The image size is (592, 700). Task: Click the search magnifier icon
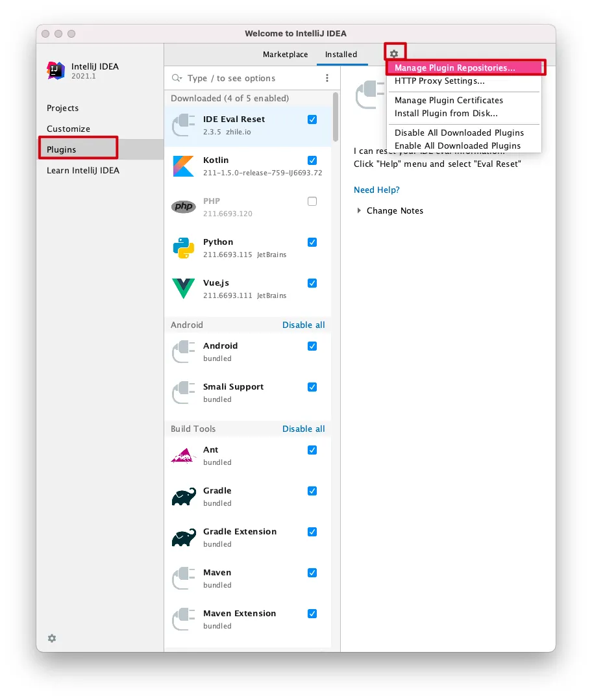(x=177, y=78)
